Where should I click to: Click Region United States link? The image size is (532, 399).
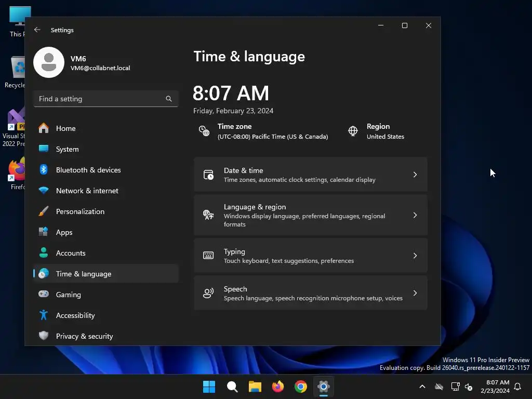coord(385,137)
